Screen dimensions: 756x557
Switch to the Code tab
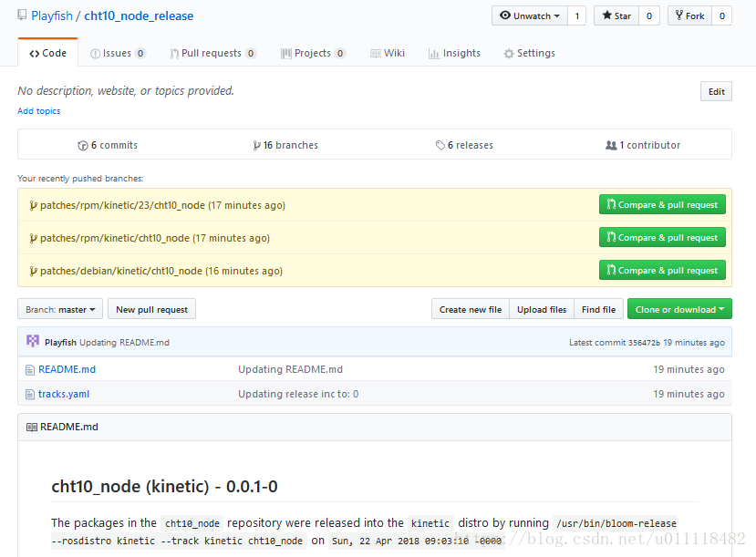(47, 53)
